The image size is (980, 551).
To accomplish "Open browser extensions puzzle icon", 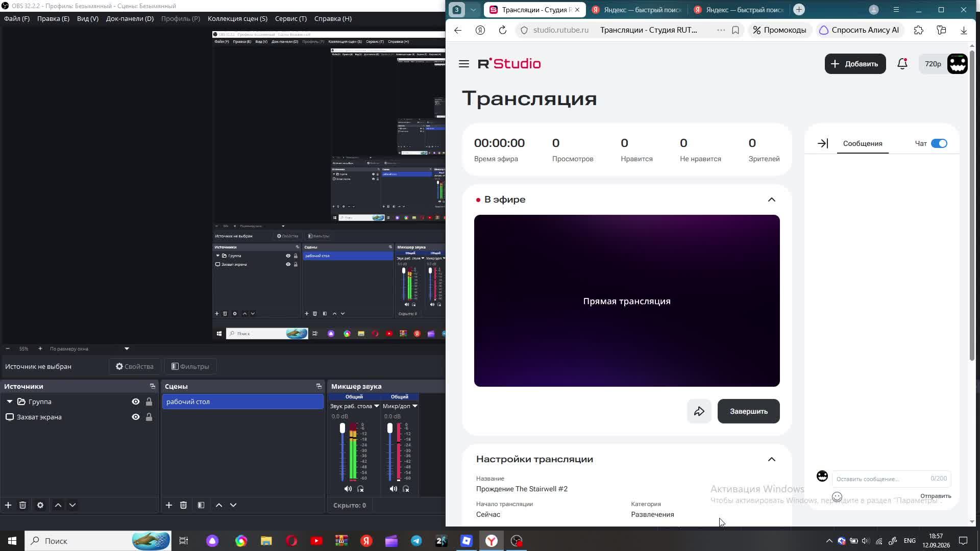I will pyautogui.click(x=919, y=30).
